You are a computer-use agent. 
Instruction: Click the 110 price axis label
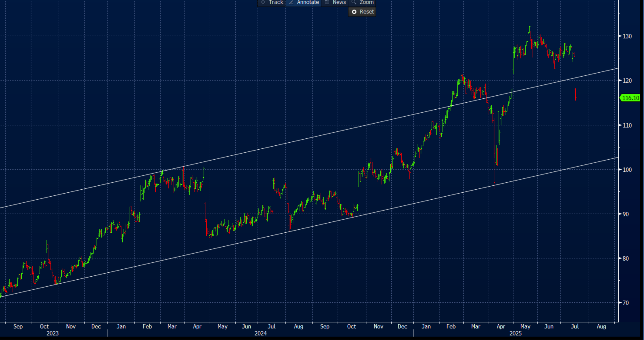coord(627,125)
